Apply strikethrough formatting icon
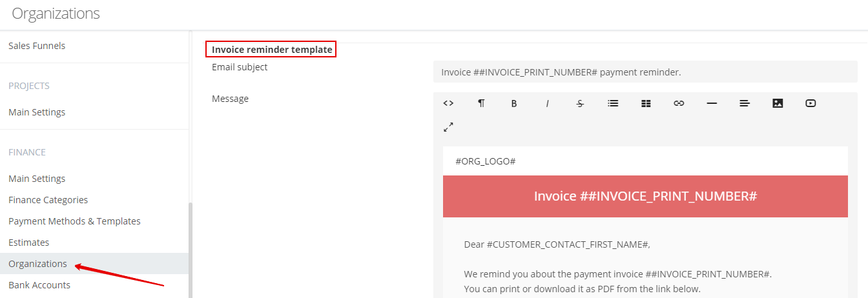868x298 pixels. [580, 103]
